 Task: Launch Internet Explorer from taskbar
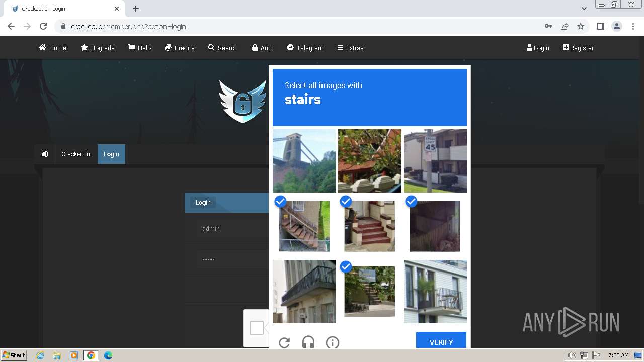40,355
